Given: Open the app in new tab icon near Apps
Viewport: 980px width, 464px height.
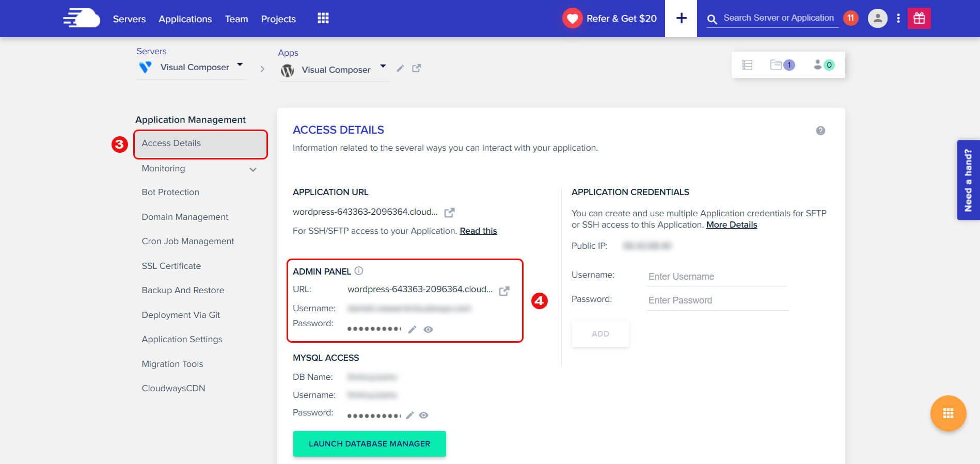Looking at the screenshot, I should [417, 68].
